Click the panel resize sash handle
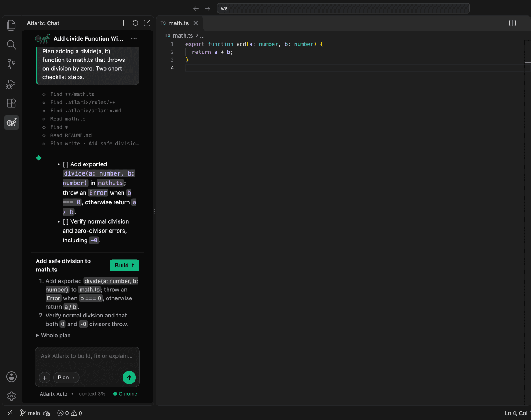Screen dimensions: 531x420 [154, 212]
